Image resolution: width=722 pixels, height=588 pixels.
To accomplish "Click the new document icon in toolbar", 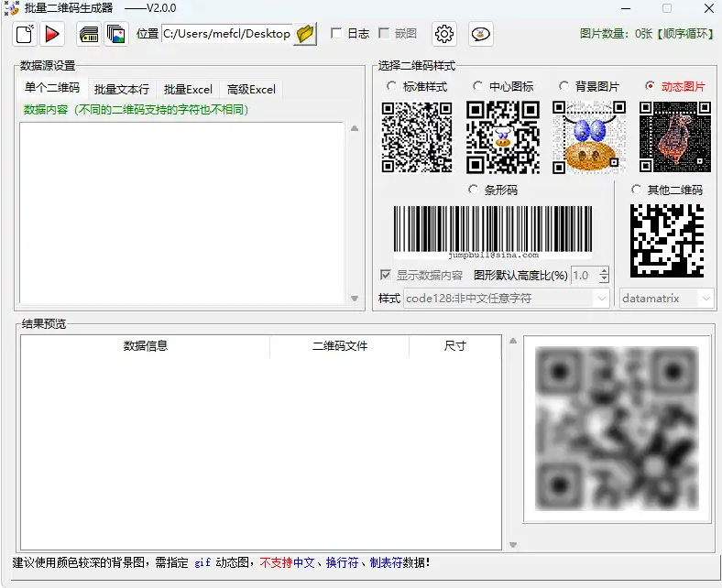I will click(x=26, y=35).
